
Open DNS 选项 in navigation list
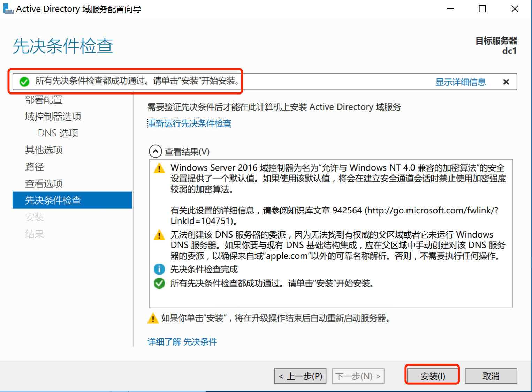pyautogui.click(x=58, y=133)
